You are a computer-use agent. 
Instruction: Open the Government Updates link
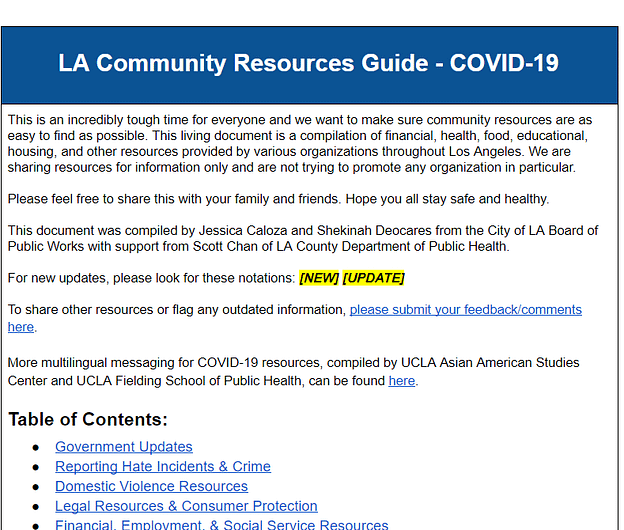(x=124, y=447)
